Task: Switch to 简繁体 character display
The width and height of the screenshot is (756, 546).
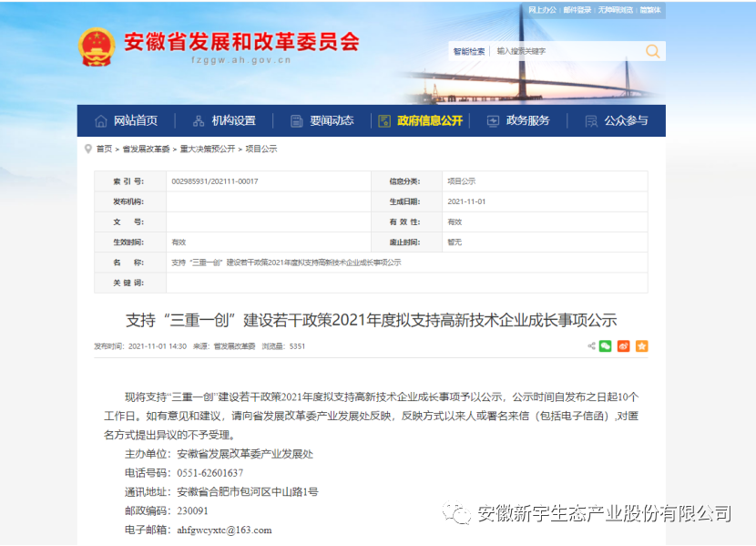Action: coord(650,10)
